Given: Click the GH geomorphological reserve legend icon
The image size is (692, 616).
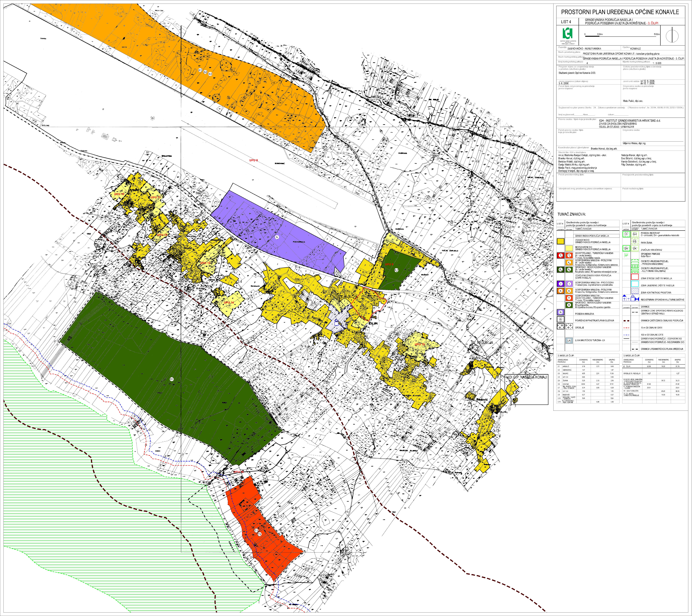Looking at the screenshot, I should pos(635,234).
